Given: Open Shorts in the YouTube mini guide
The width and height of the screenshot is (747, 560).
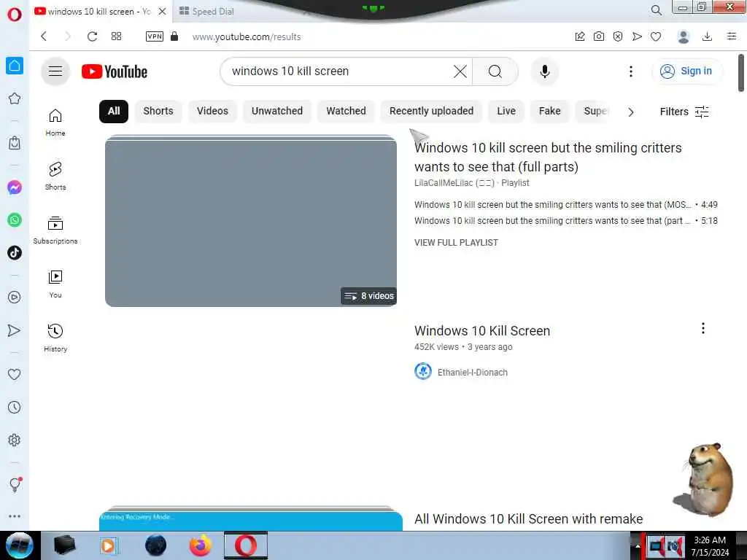Looking at the screenshot, I should [55, 176].
